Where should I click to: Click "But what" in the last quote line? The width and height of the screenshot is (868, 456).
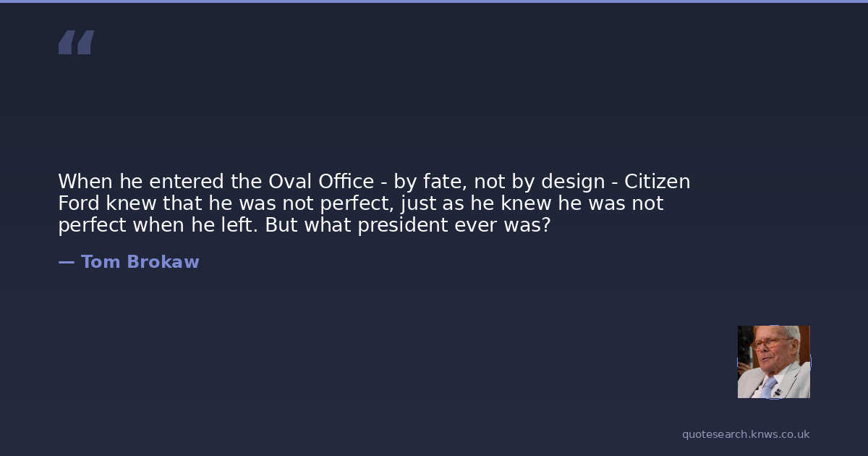303,225
